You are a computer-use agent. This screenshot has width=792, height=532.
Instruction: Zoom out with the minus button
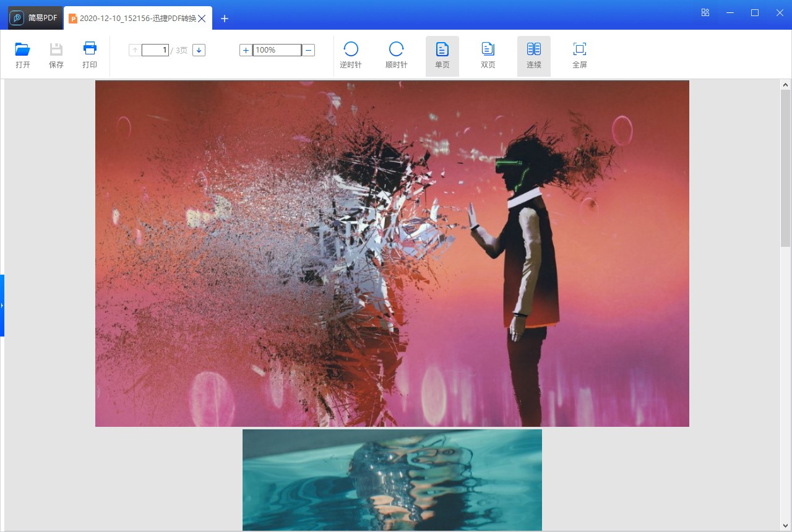[309, 50]
